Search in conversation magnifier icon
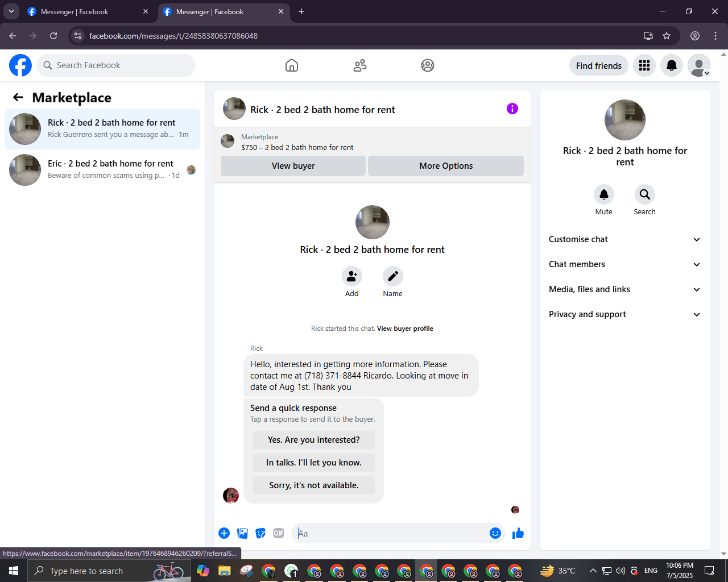The image size is (728, 582). pos(645,194)
